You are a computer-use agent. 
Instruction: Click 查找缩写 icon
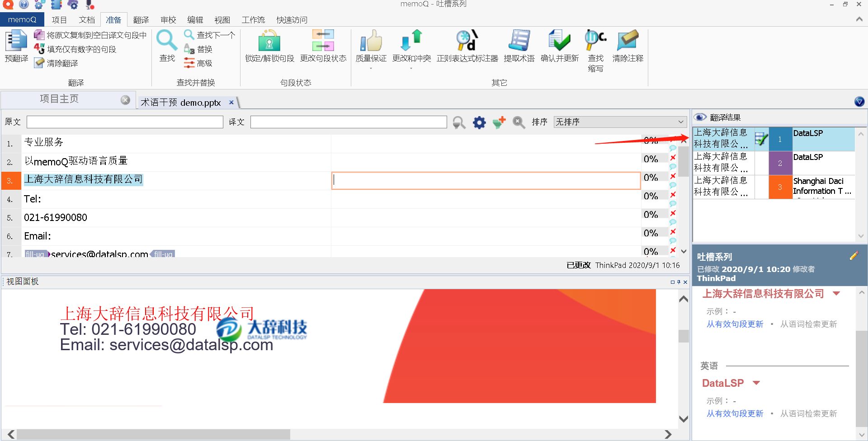pos(595,41)
